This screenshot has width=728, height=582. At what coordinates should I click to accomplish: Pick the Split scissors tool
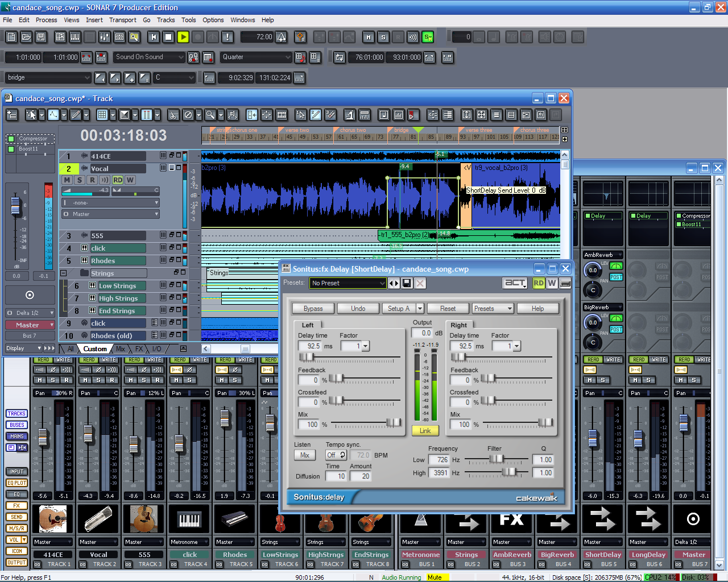coord(173,115)
